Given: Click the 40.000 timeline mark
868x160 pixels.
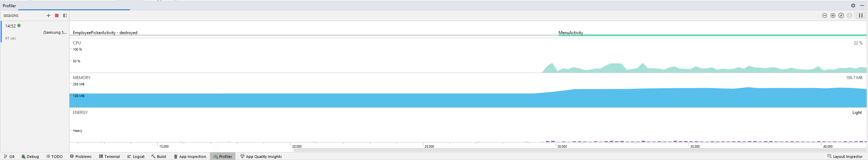Looking at the screenshot, I should pos(828,147).
